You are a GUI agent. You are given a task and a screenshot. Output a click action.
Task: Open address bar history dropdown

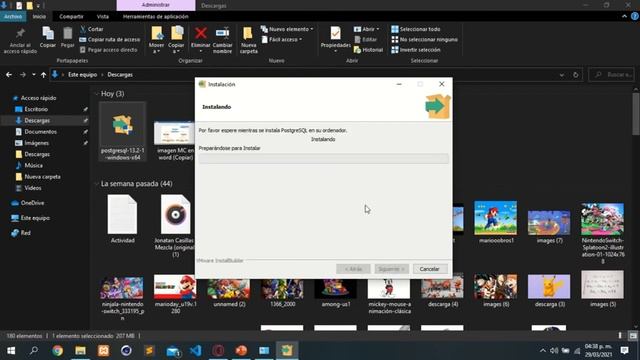(x=562, y=75)
